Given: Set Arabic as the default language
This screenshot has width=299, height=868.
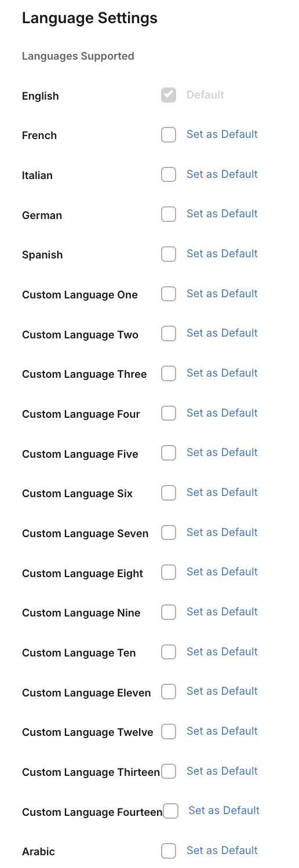Looking at the screenshot, I should tap(222, 851).
